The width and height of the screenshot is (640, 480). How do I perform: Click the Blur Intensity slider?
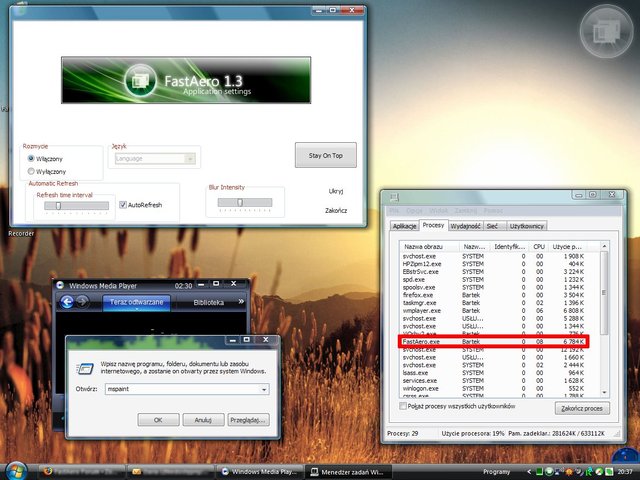245,202
